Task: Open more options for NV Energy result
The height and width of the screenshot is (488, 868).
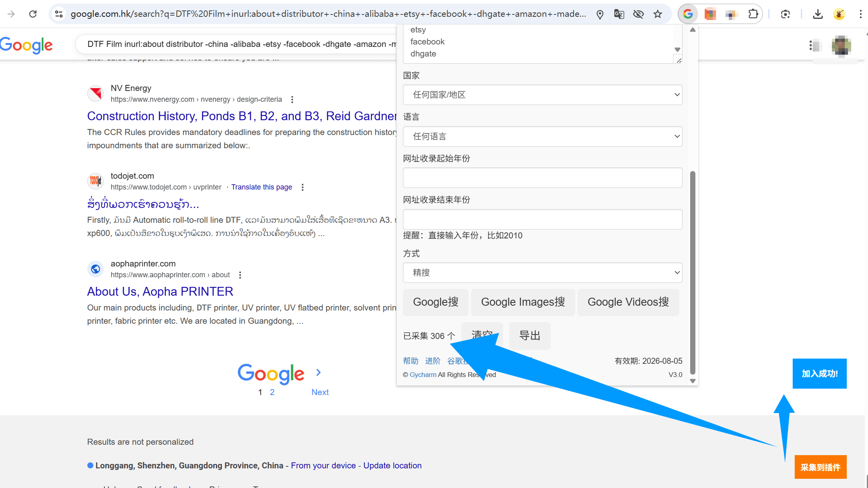Action: tap(292, 99)
